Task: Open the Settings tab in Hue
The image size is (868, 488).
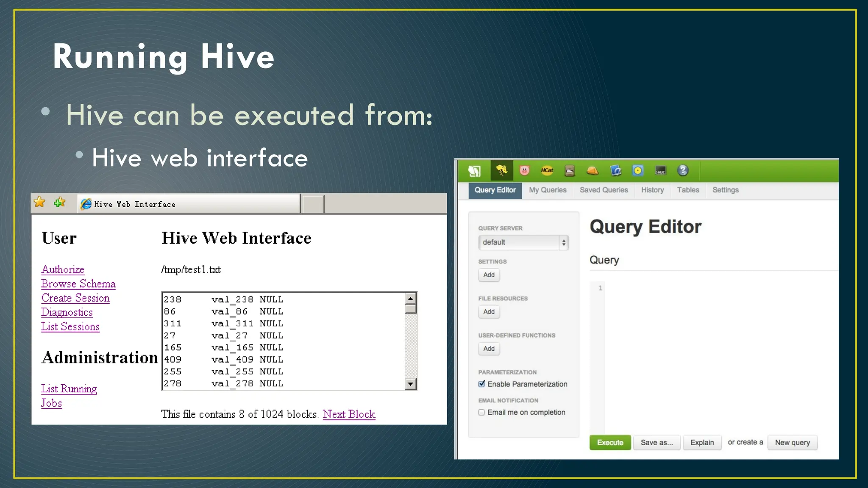Action: click(726, 190)
